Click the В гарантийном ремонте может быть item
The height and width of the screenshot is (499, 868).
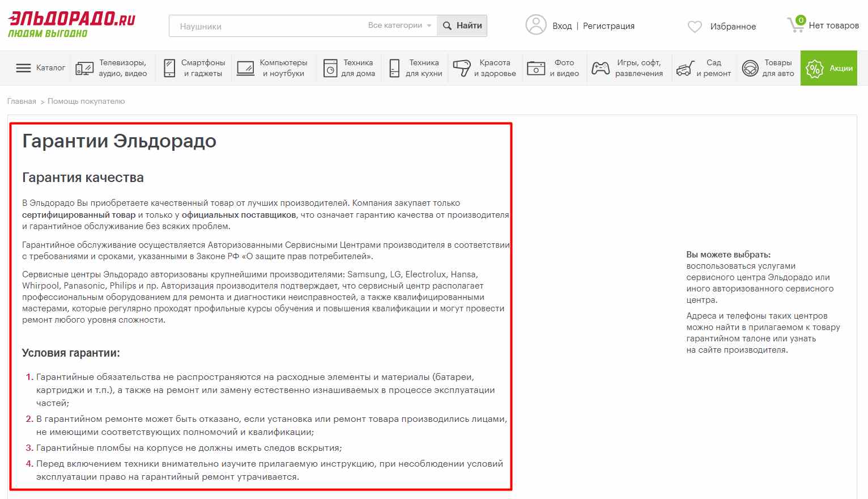pyautogui.click(x=271, y=425)
